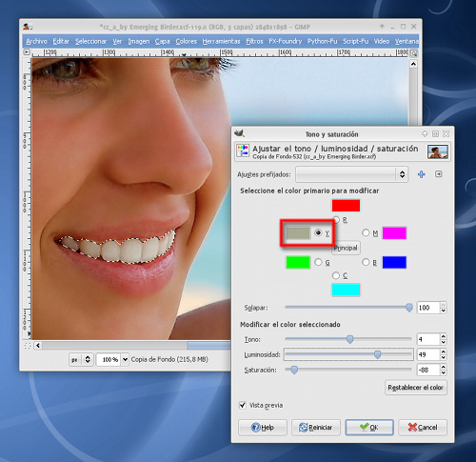The width and height of the screenshot is (476, 462).
Task: Open the Herramientas menu
Action: point(222,41)
